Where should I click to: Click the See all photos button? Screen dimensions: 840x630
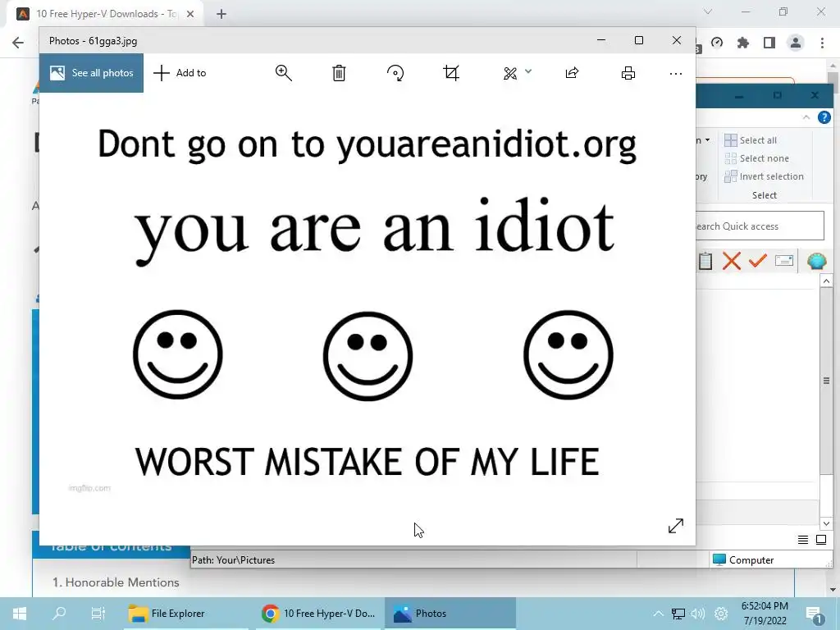91,73
